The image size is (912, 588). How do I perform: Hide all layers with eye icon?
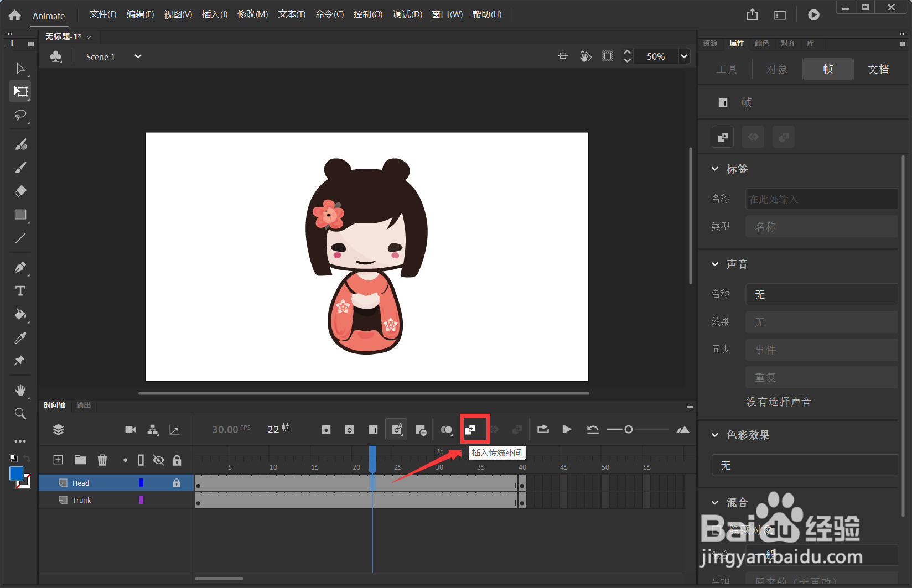pos(158,460)
